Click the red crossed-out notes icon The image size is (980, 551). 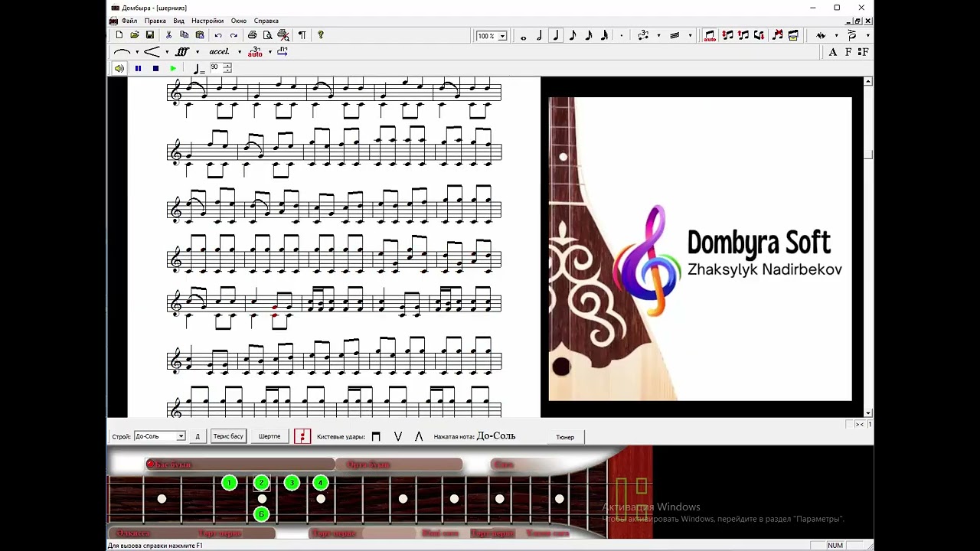(777, 36)
